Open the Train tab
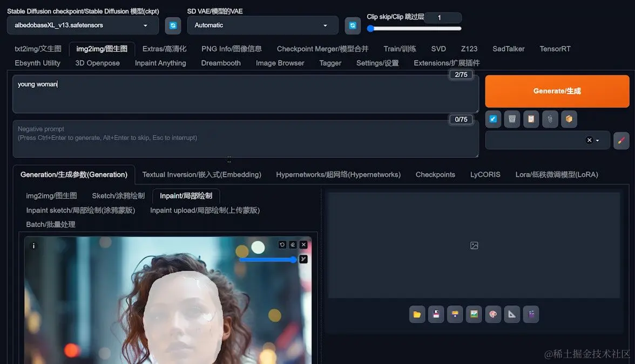The width and height of the screenshot is (635, 364). (x=400, y=49)
